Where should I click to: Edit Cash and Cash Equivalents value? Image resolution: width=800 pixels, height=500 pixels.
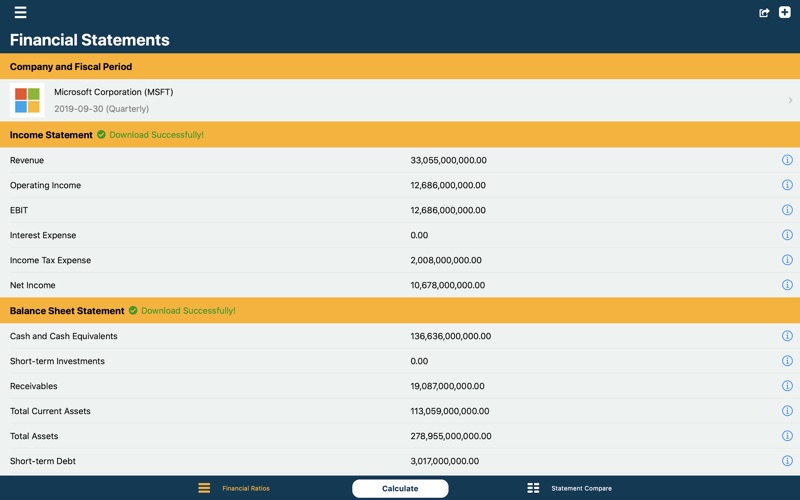451,336
